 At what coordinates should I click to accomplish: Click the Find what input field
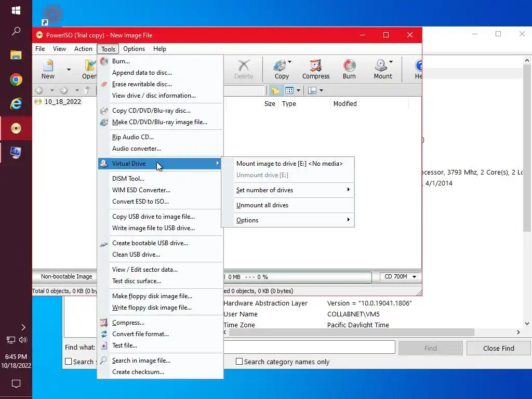pos(309,348)
